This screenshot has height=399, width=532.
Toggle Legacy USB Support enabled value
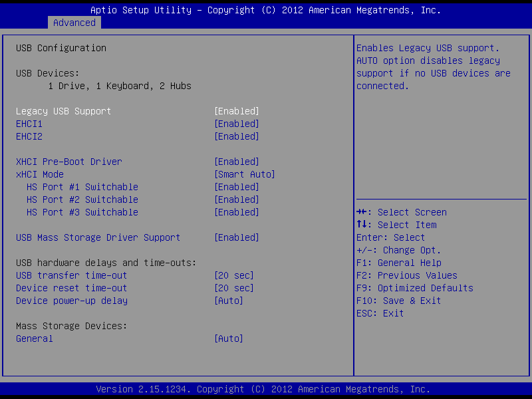236,111
